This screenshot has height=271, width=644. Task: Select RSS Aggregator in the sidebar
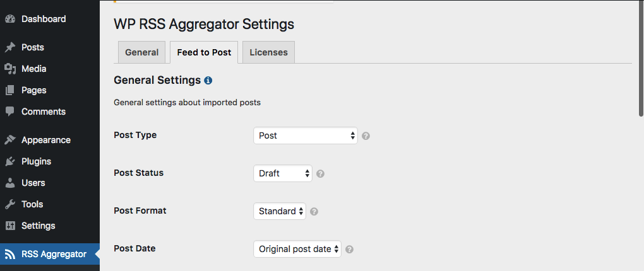point(50,254)
